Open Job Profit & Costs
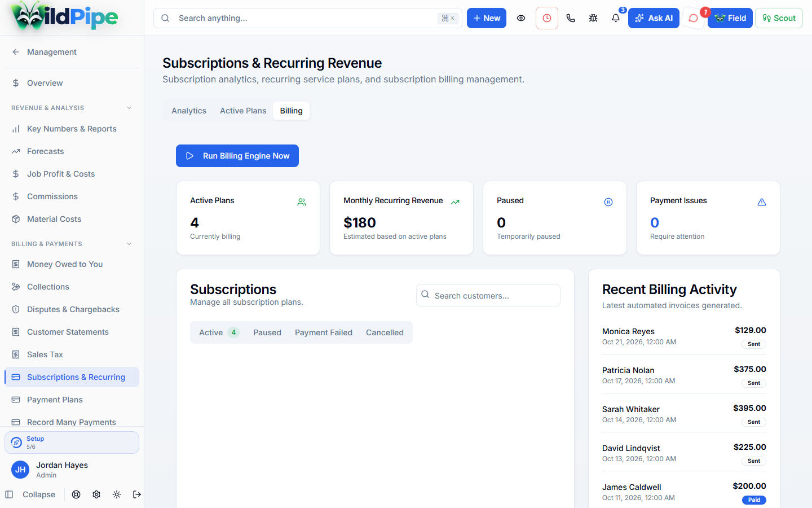The width and height of the screenshot is (812, 508). point(72,174)
